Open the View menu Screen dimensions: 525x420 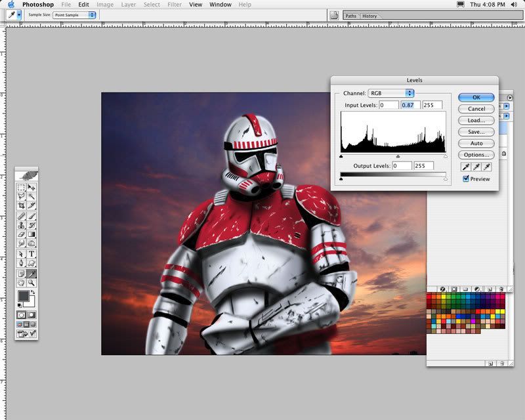click(x=196, y=5)
